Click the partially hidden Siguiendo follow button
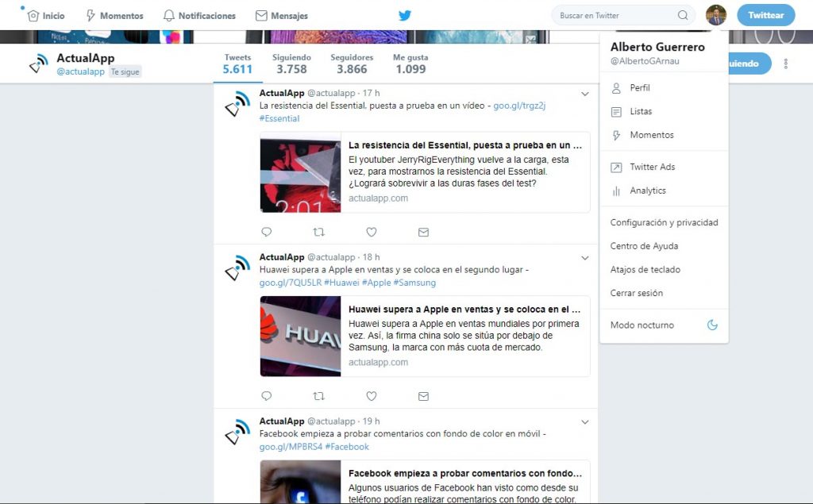Screen dimensions: 813x504 749,63
